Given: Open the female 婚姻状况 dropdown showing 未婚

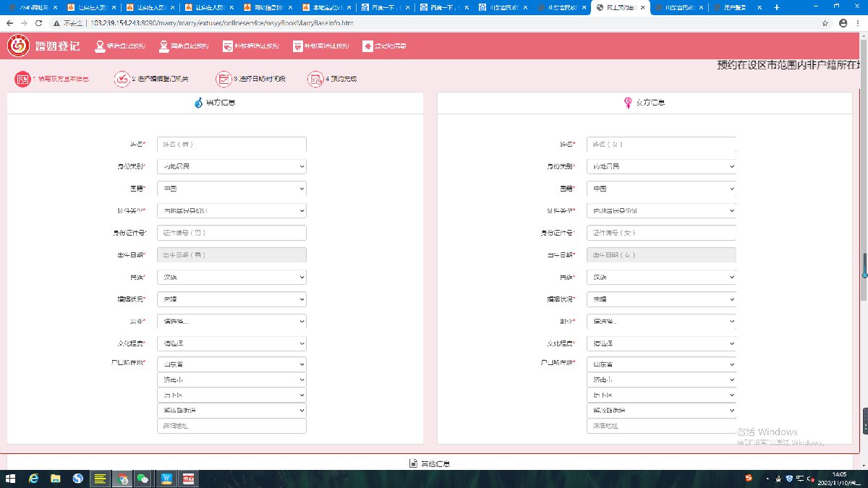Looking at the screenshot, I should 661,299.
